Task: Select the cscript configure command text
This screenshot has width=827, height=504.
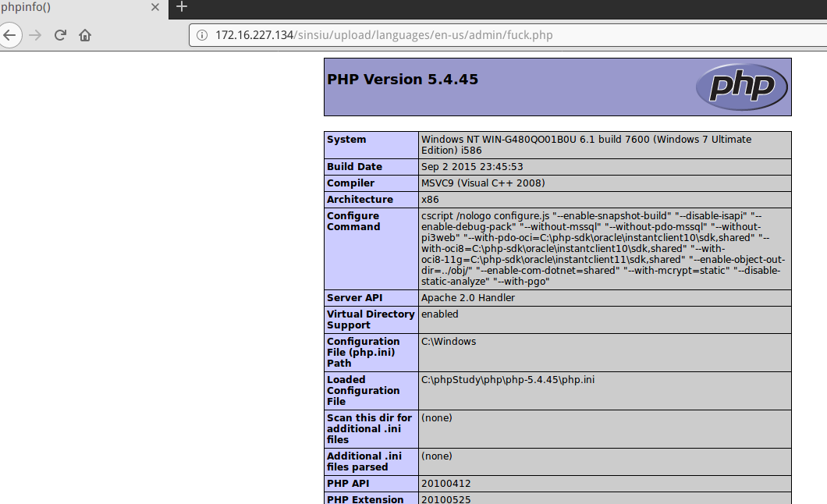Action: coord(603,248)
